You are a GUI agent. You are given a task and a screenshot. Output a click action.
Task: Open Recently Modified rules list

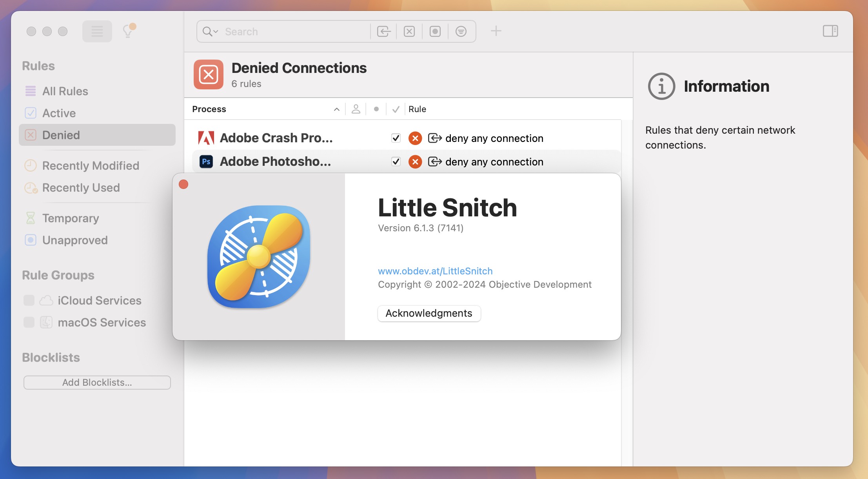coord(97,165)
